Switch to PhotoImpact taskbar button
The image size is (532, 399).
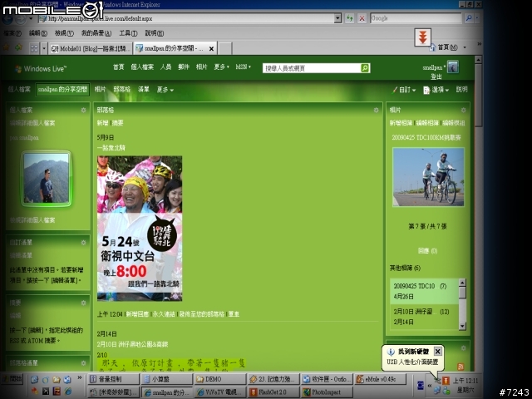tap(327, 392)
